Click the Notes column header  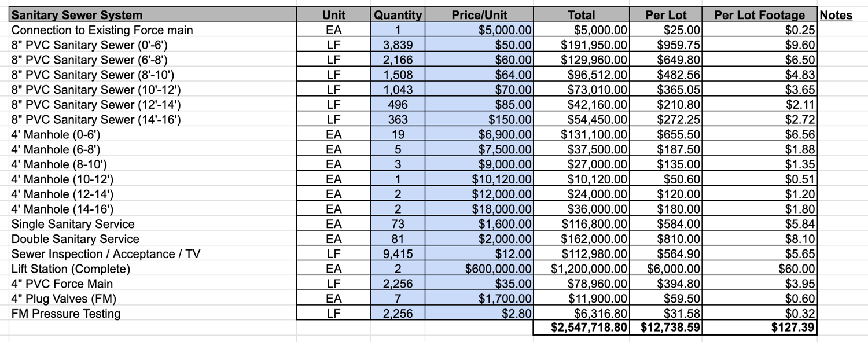tap(836, 15)
